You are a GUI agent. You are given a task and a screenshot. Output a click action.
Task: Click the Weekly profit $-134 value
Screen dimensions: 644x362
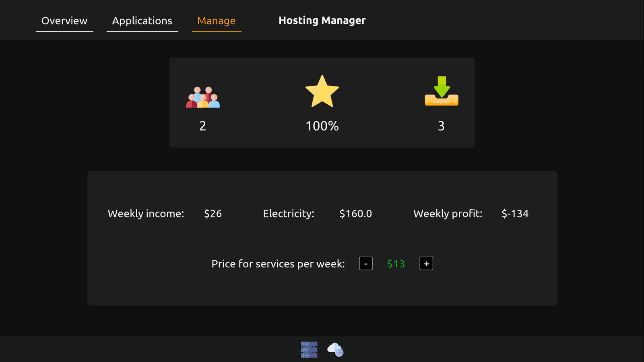click(x=515, y=213)
